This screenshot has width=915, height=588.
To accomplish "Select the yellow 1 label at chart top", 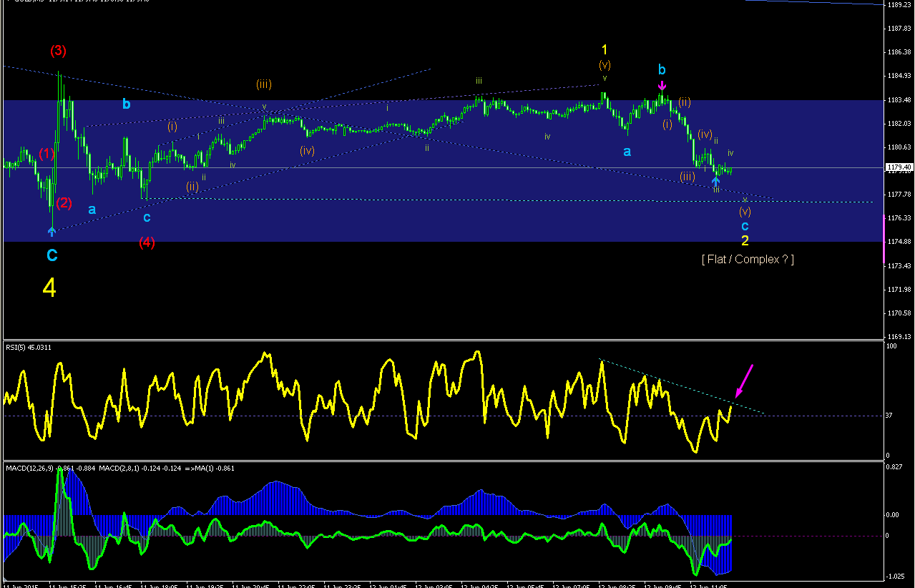I will 605,50.
